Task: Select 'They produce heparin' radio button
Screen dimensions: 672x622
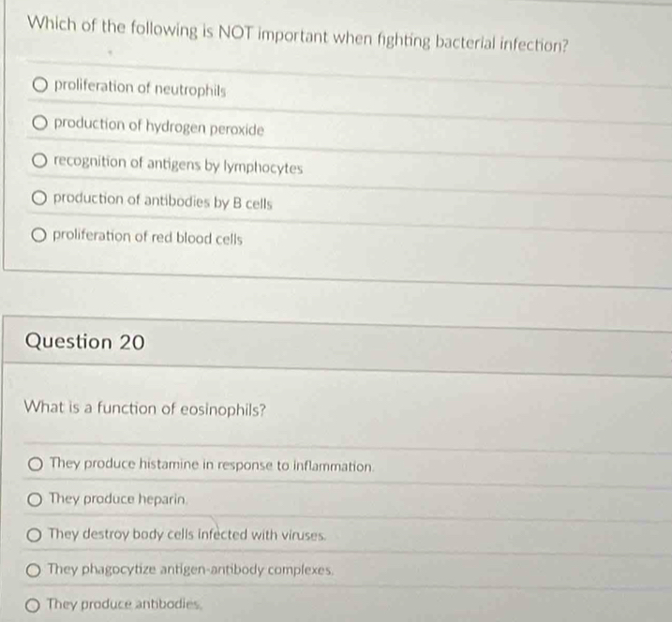Action: tap(35, 499)
